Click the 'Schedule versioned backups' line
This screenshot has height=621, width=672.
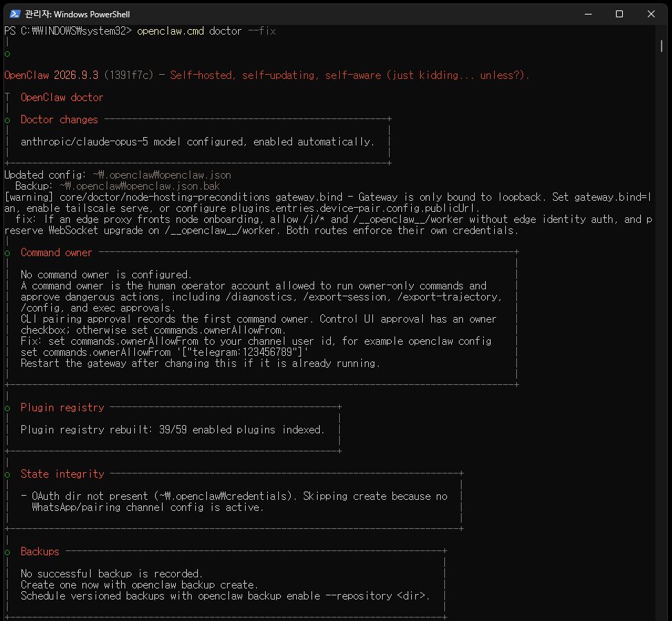[x=225, y=596]
